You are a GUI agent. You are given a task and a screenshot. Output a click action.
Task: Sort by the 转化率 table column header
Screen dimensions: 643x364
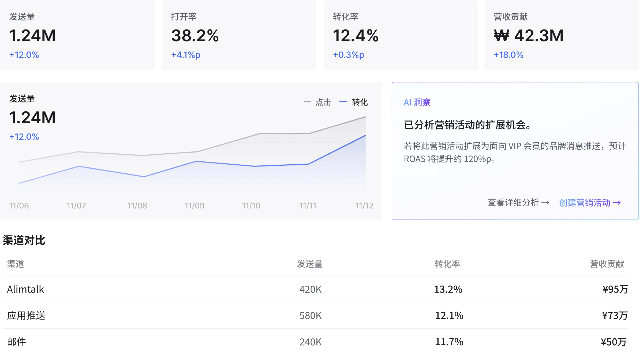(447, 264)
